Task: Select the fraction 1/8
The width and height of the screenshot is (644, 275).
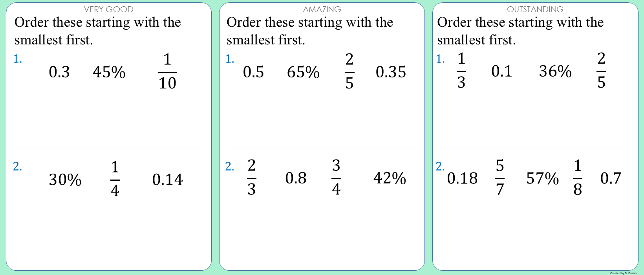Action: [578, 178]
